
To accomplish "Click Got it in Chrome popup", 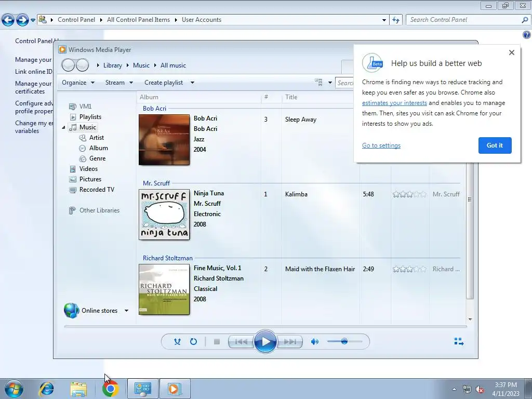I will click(495, 145).
